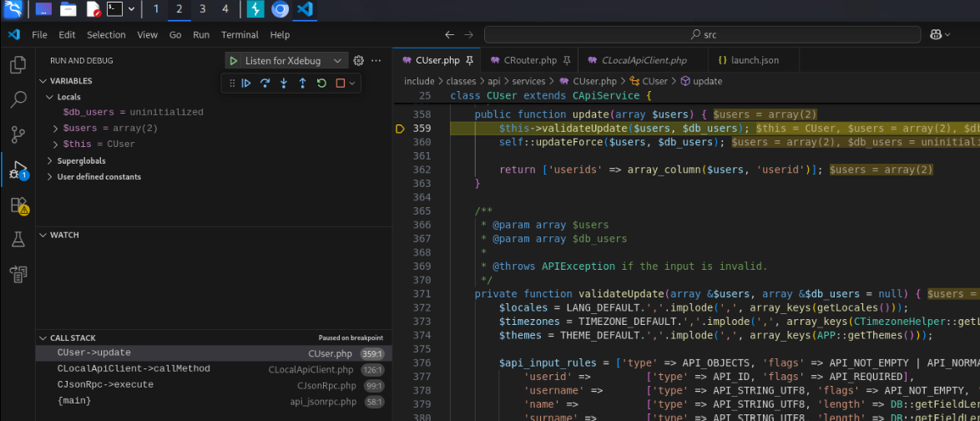Open the Testing flask view
This screenshot has width=980, height=421.
point(18,239)
